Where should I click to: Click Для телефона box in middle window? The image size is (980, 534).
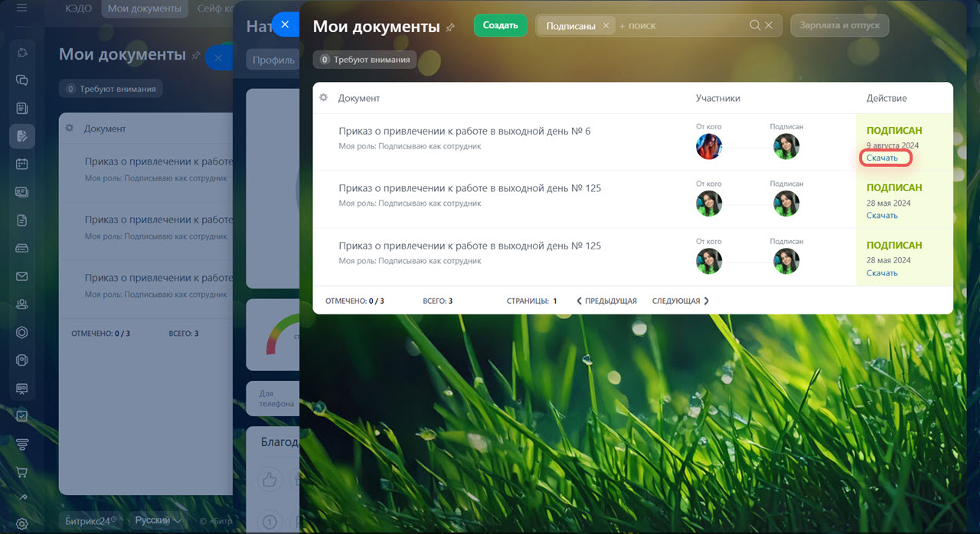click(273, 399)
